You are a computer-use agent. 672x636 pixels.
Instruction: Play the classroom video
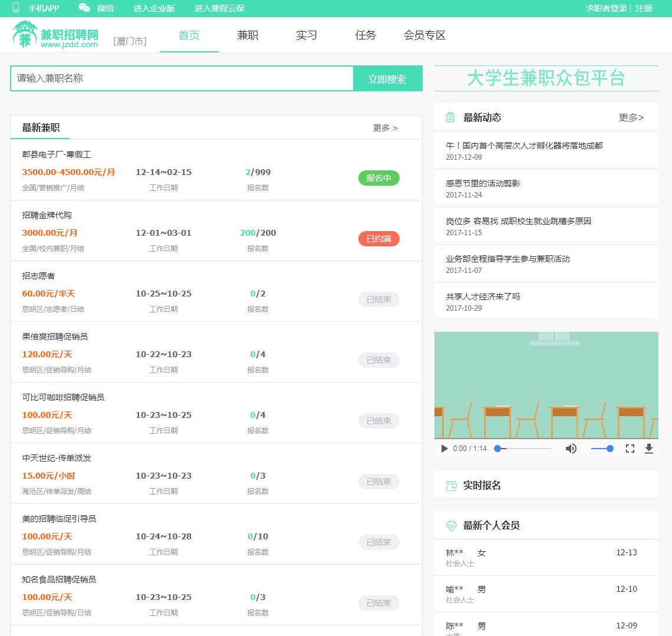click(x=444, y=449)
